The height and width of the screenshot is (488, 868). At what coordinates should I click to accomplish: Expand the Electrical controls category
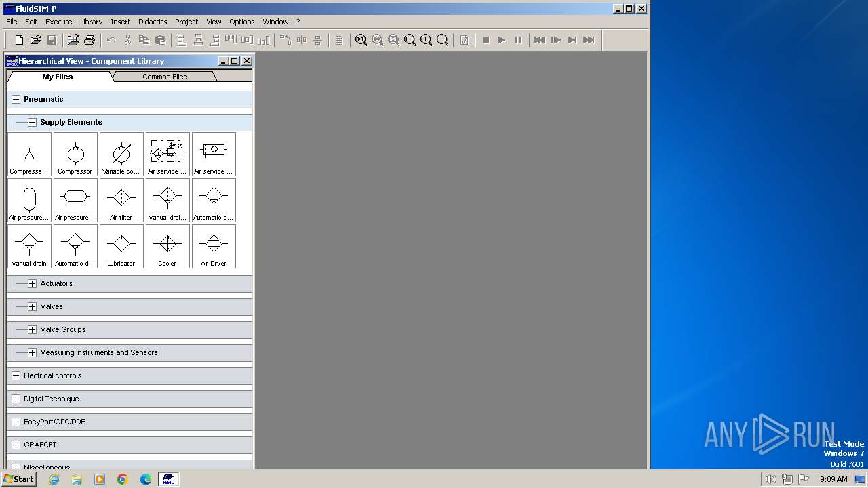[x=16, y=375]
